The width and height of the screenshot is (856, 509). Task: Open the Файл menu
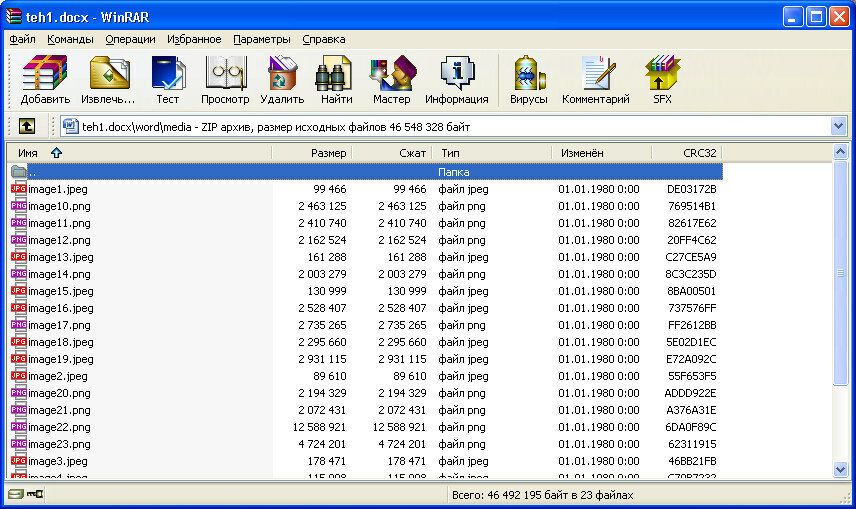[x=22, y=39]
